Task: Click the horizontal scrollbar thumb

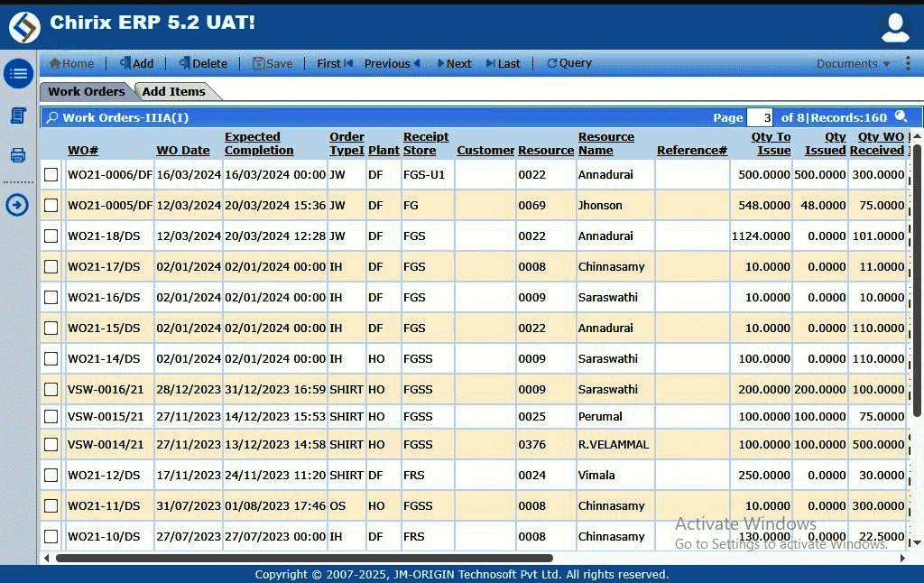Action: 304,558
